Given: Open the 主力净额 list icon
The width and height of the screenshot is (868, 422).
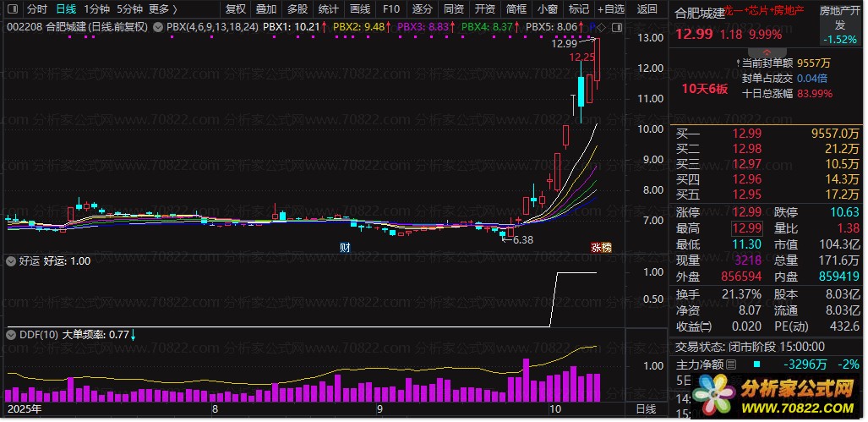Looking at the screenshot, I should point(731,364).
